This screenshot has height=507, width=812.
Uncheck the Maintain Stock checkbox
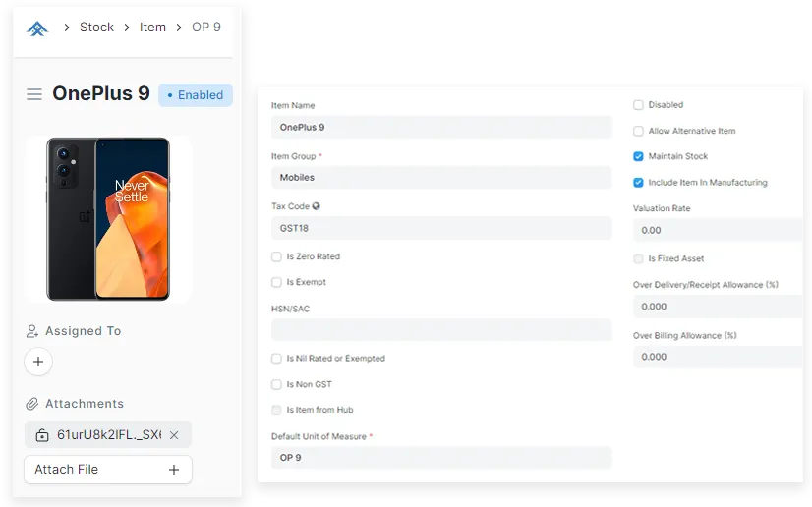click(639, 156)
